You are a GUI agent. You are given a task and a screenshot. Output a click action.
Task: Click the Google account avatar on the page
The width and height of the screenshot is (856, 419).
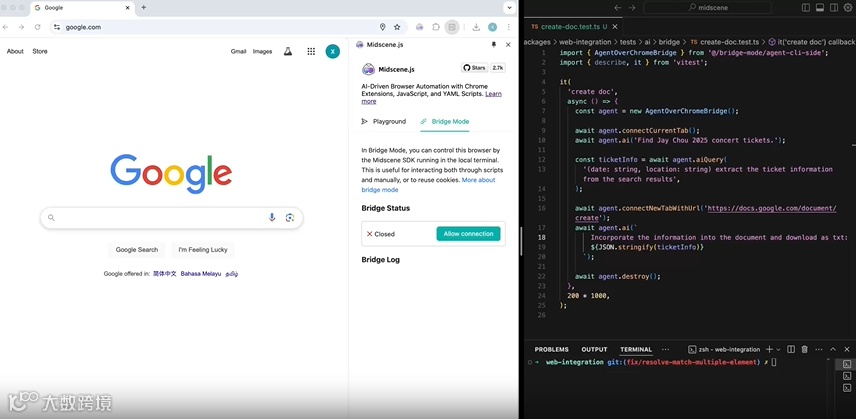point(332,51)
